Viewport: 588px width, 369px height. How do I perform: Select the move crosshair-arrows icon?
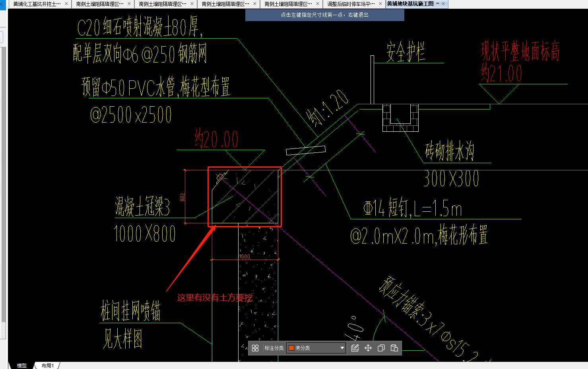click(368, 348)
